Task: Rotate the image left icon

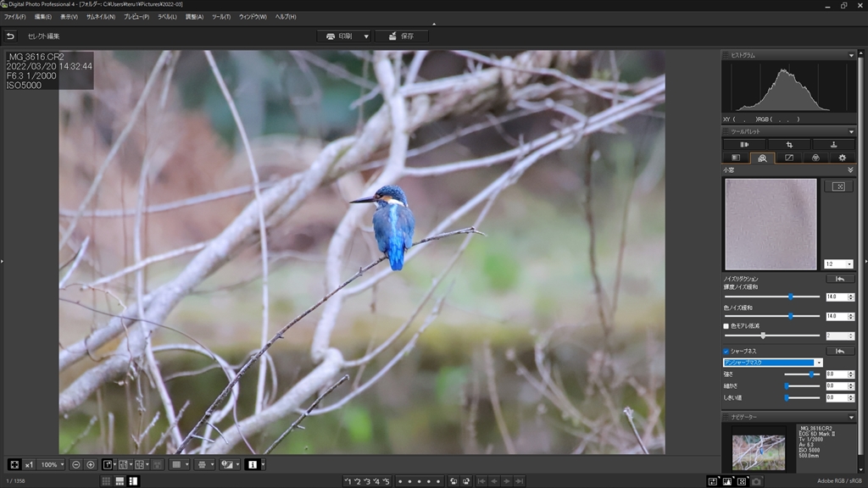Action: 453,481
